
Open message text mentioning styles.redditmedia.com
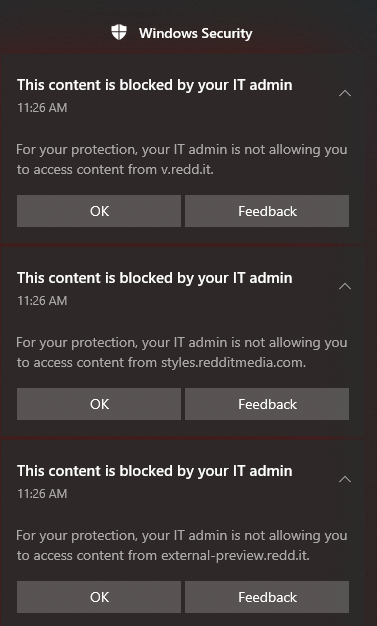(x=182, y=353)
